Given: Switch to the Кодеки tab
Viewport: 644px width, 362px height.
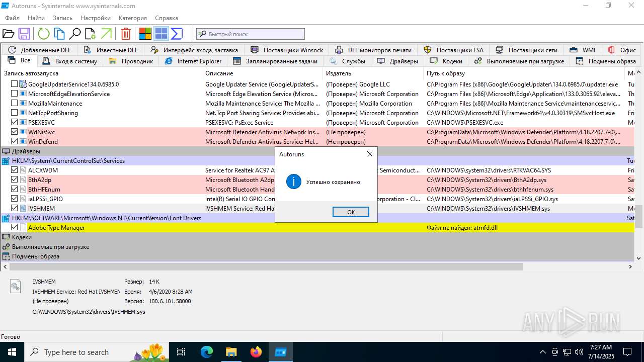Looking at the screenshot, I should click(446, 61).
